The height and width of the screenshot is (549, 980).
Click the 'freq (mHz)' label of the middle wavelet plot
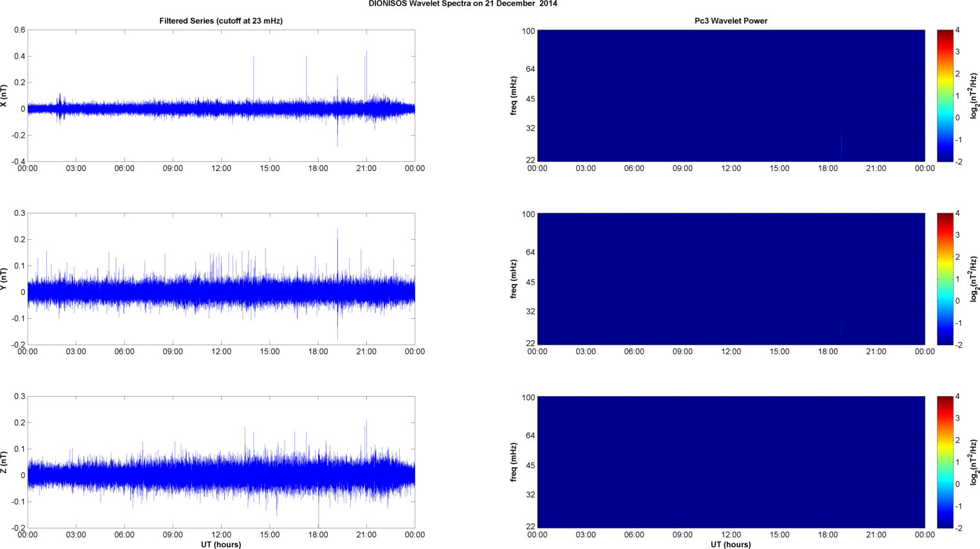(514, 279)
